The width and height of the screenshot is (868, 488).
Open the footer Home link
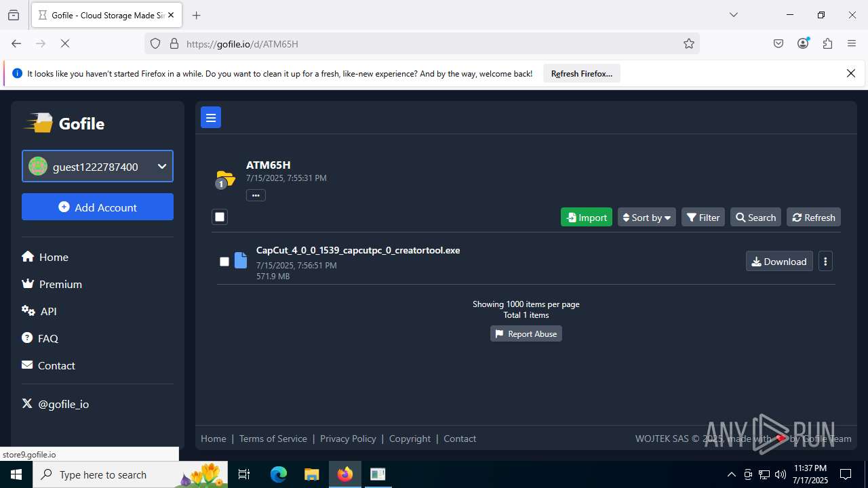pyautogui.click(x=214, y=439)
